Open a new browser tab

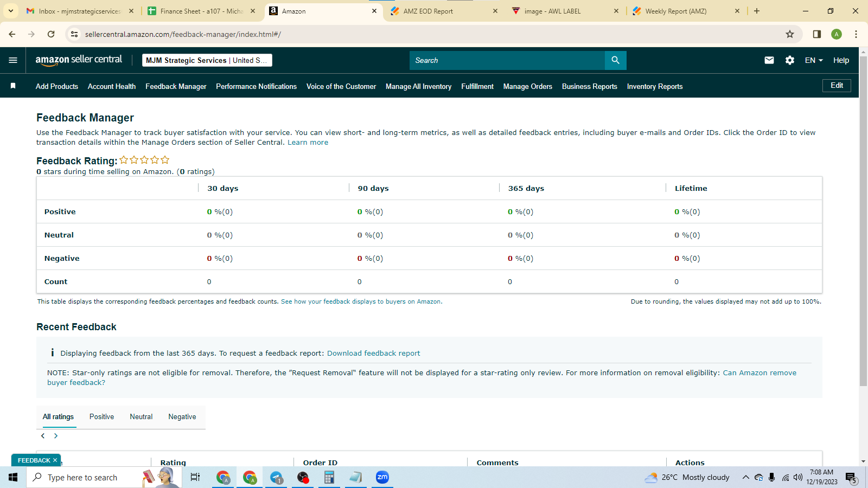pyautogui.click(x=757, y=11)
